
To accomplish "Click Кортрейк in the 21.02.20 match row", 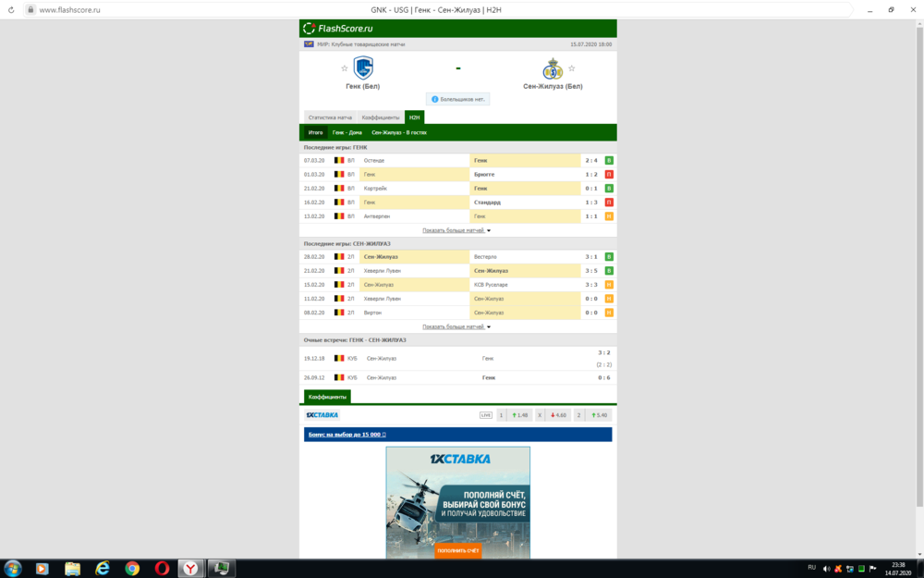I will (x=375, y=188).
